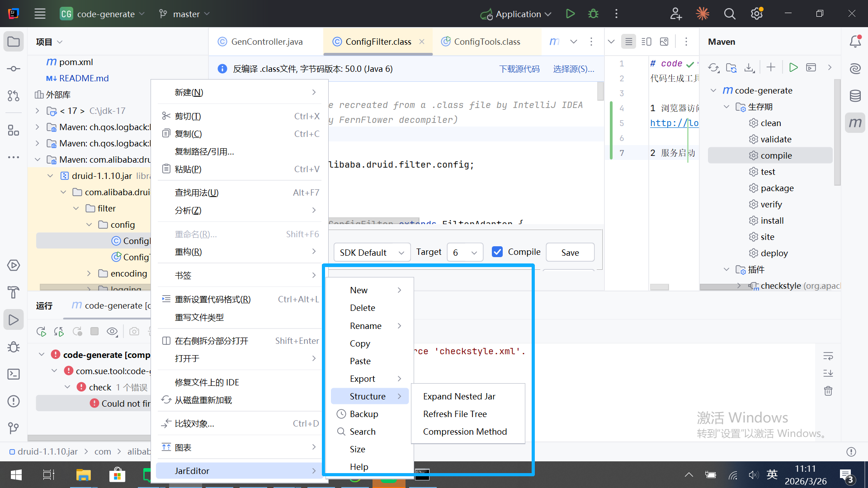Collapse the 生存期 lifecycle tree node
Image resolution: width=868 pixels, height=488 pixels.
click(726, 107)
